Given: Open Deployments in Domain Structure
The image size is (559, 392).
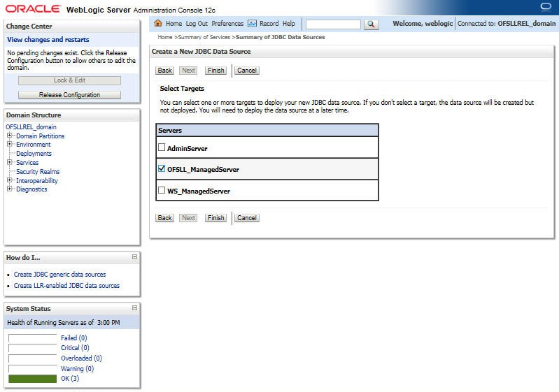Looking at the screenshot, I should tap(34, 154).
